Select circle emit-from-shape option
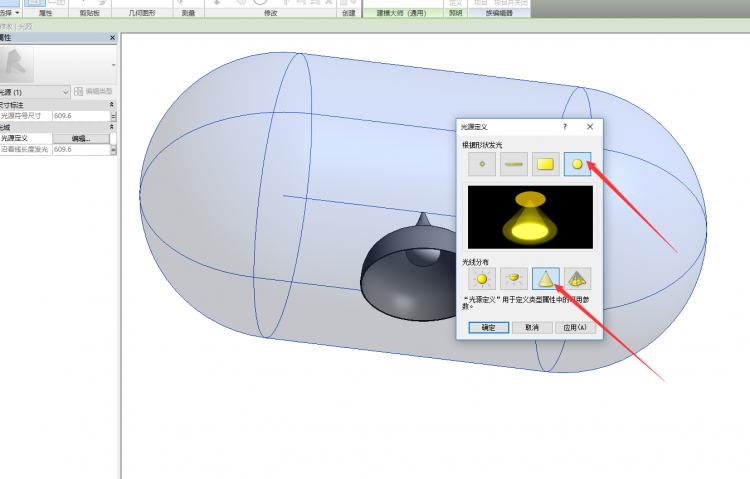The image size is (750, 479). click(577, 164)
